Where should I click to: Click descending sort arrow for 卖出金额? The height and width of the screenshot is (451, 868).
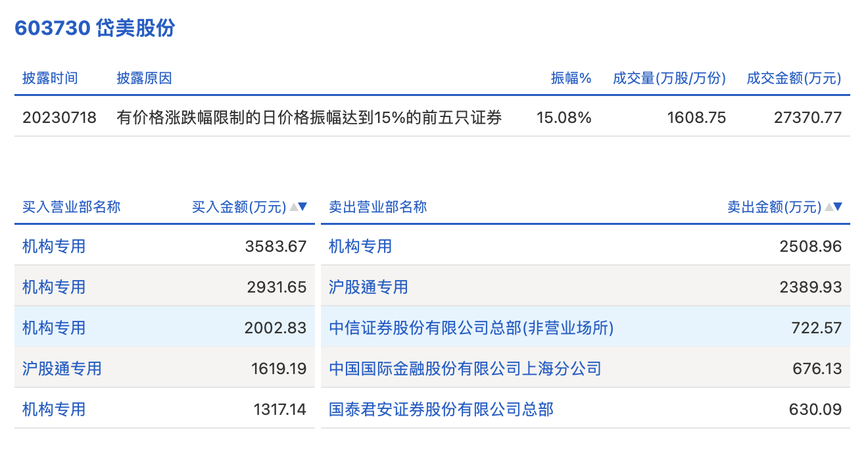(x=838, y=207)
